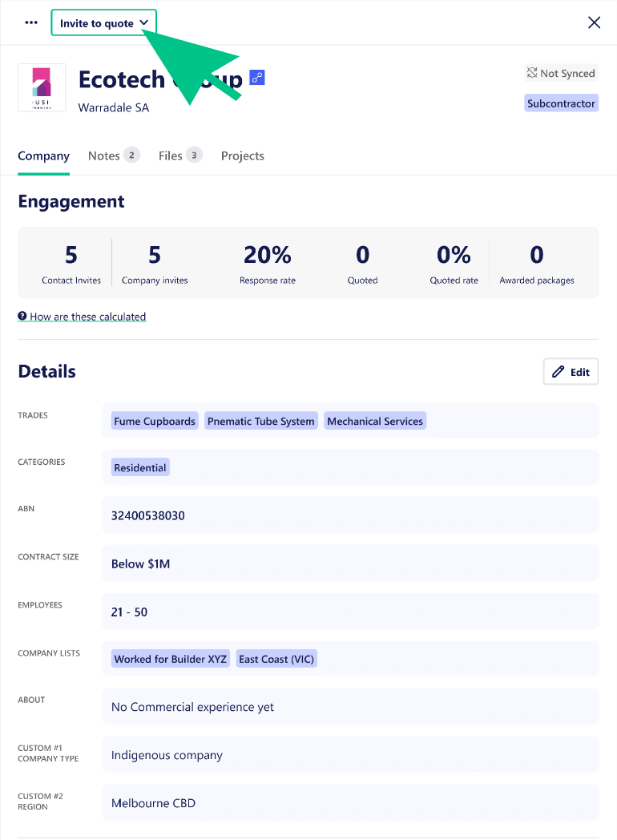
Task: Click the blue link icon beside company name
Action: coord(257,78)
